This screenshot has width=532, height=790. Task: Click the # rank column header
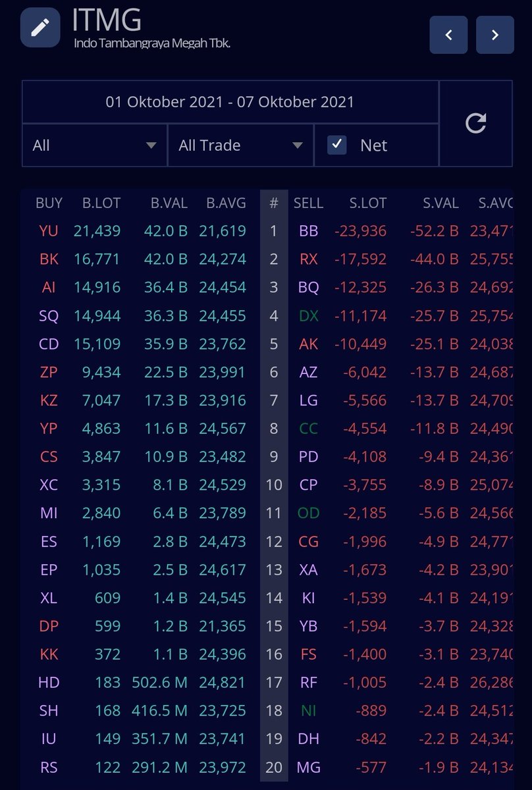274,203
